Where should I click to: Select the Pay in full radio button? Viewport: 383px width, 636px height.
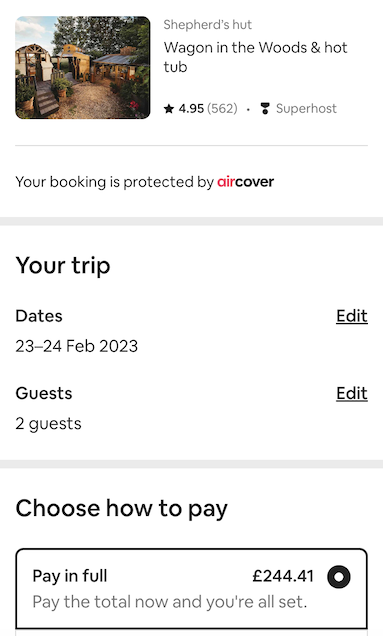(x=339, y=576)
